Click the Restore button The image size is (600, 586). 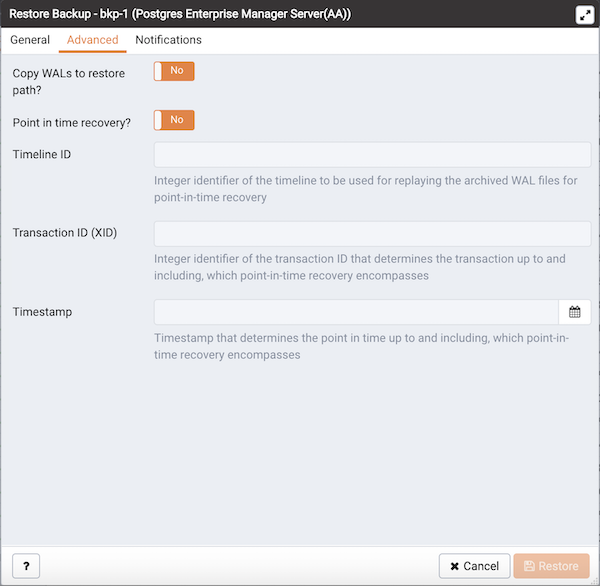coord(551,566)
